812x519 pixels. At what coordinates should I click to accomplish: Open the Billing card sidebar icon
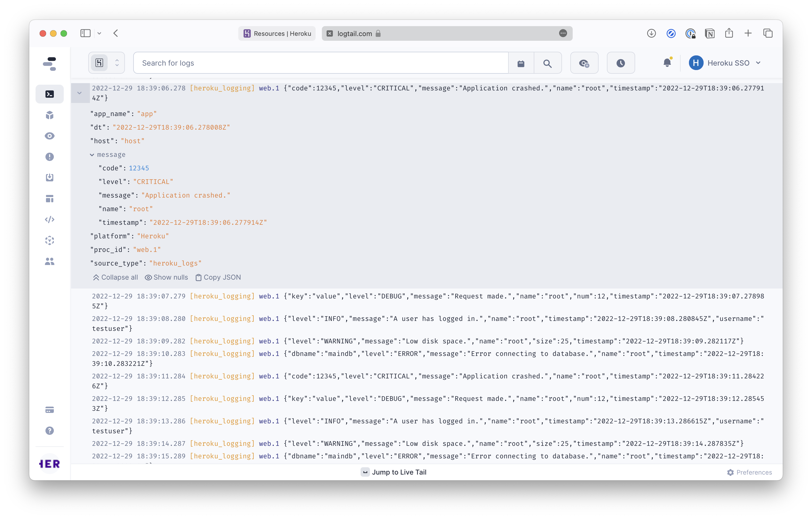[x=50, y=410]
